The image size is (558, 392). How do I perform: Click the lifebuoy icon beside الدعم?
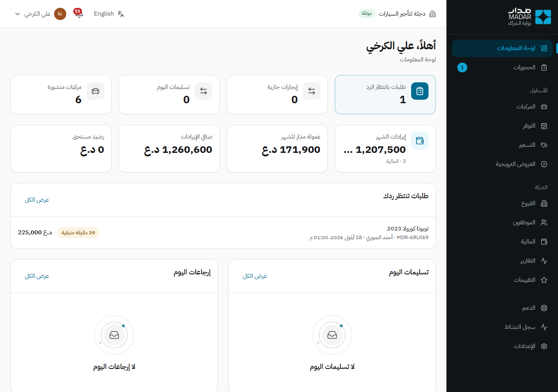544,308
